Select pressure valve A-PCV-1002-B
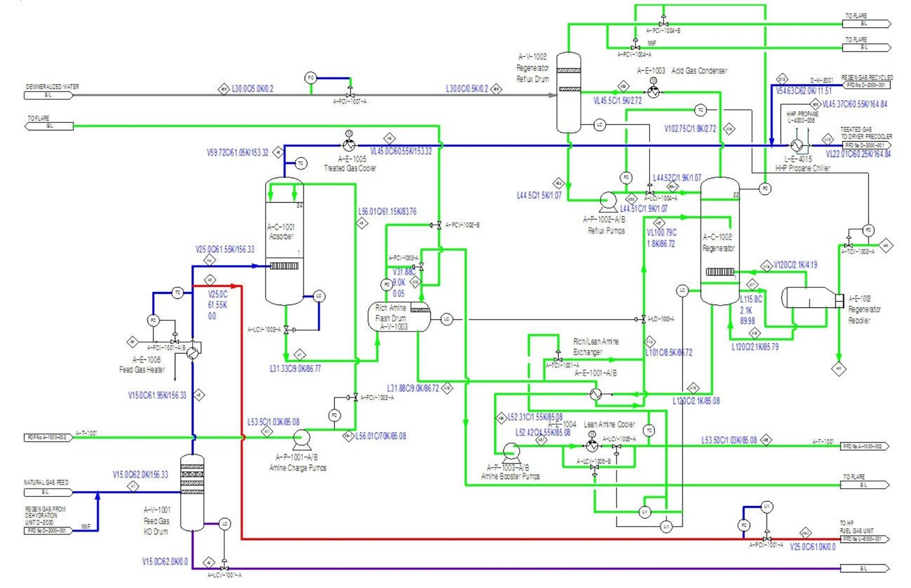Viewport: 911px width, 588px height. 438,225
